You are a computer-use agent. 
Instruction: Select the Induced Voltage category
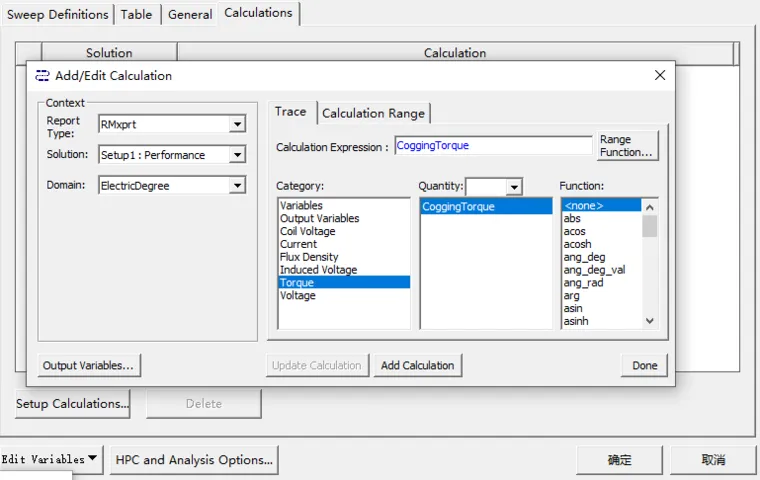tap(344, 270)
